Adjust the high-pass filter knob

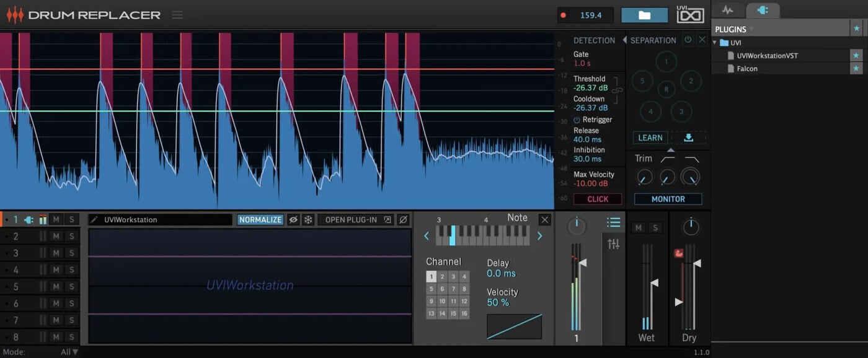666,177
